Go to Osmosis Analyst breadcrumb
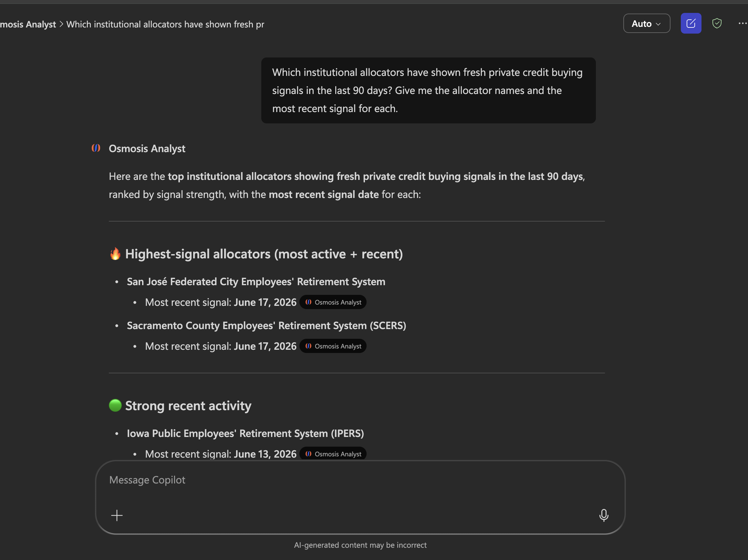 coord(28,24)
